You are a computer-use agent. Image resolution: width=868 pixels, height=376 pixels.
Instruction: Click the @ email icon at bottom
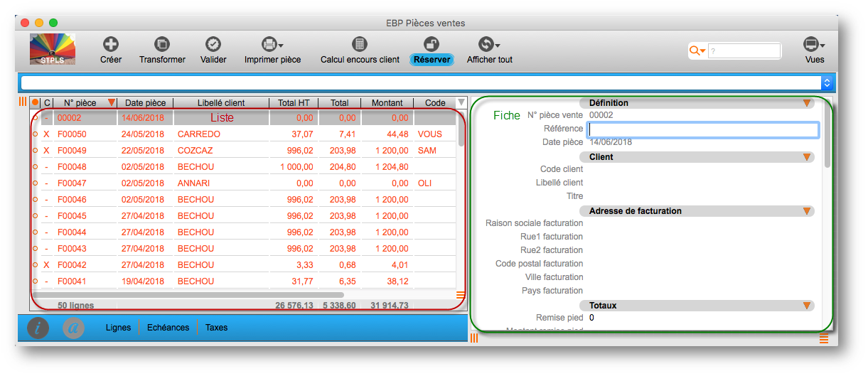pyautogui.click(x=73, y=328)
